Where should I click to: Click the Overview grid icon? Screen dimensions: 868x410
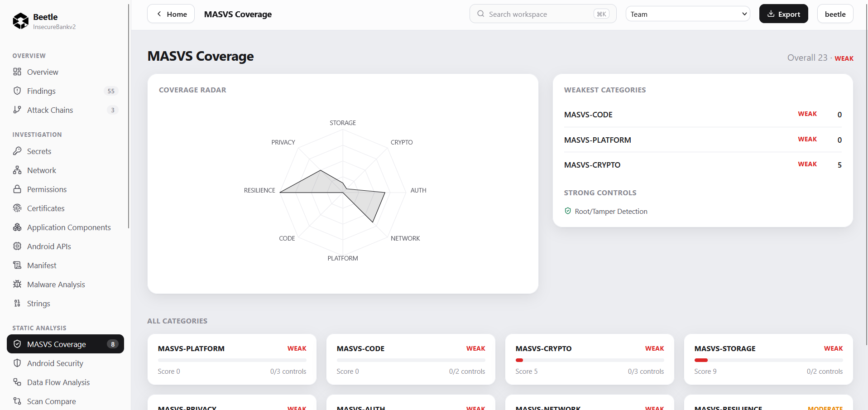tap(17, 72)
